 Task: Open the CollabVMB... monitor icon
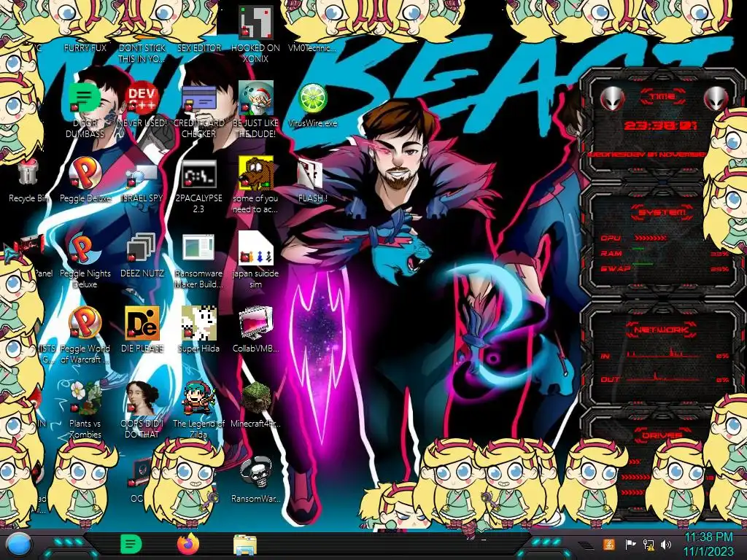[256, 323]
